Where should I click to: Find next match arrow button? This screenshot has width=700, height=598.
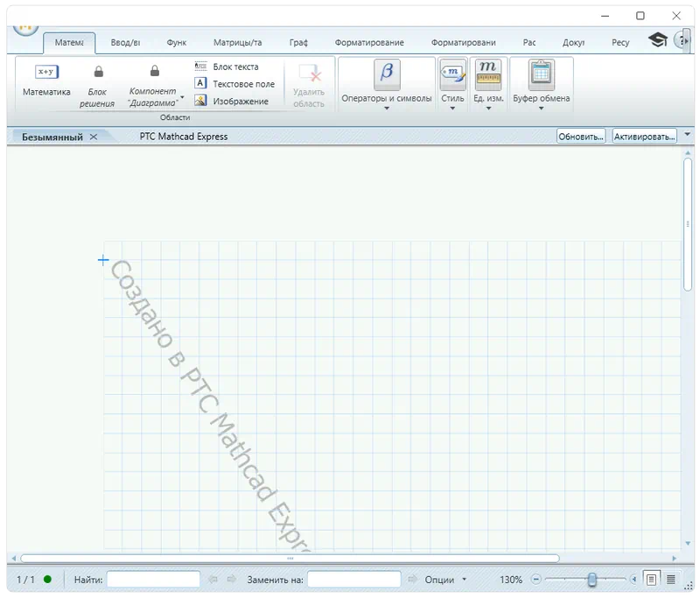point(231,580)
